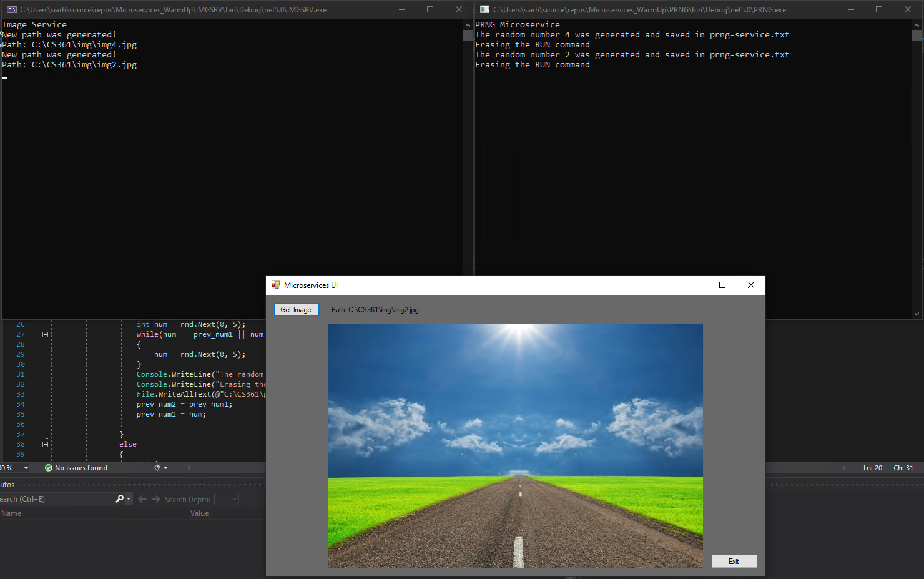
Task: Run the code cleanup broom icon
Action: [x=157, y=467]
